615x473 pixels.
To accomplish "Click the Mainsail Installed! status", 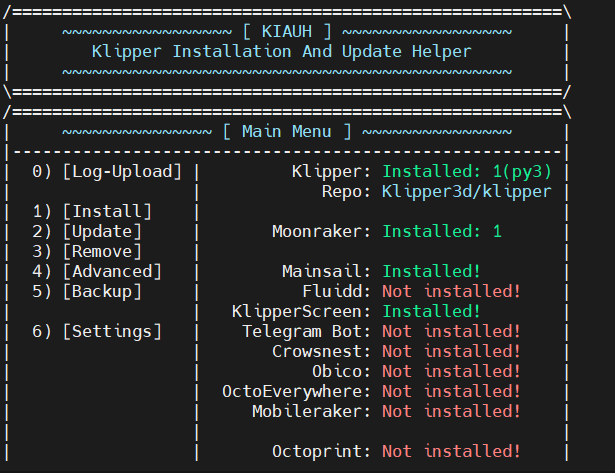I will [431, 271].
